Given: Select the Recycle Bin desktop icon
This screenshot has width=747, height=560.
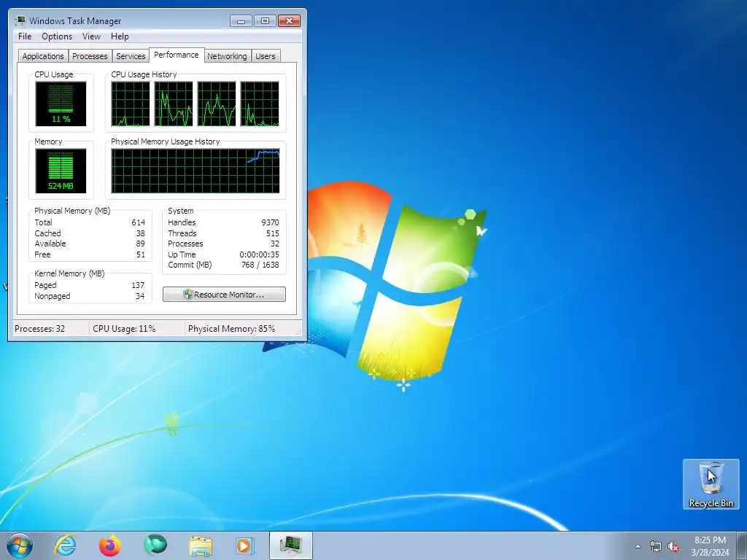Looking at the screenshot, I should tap(711, 484).
